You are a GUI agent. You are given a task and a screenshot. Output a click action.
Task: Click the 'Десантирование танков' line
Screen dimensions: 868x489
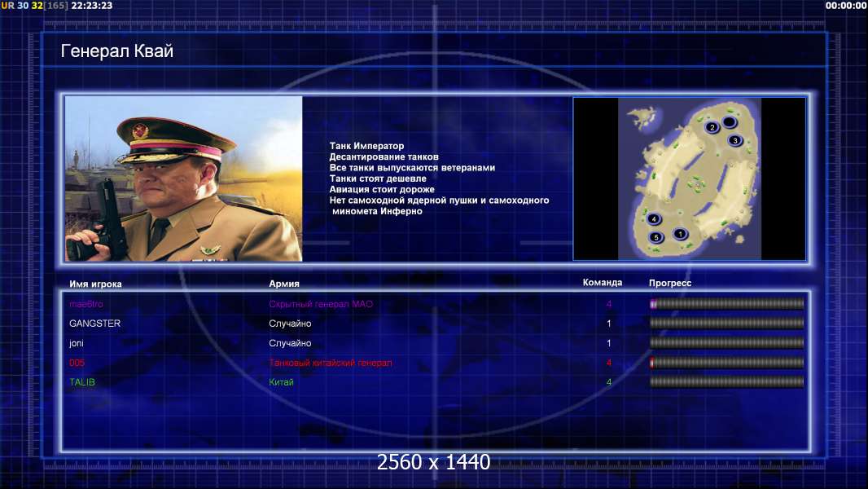point(384,156)
